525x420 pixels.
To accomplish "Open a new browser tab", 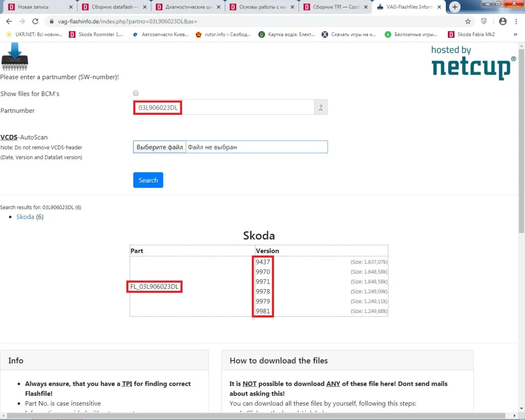I will [455, 7].
